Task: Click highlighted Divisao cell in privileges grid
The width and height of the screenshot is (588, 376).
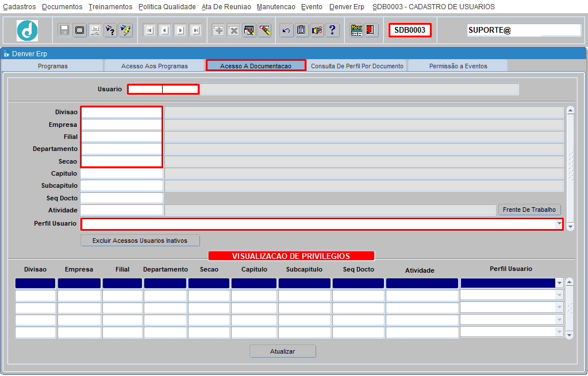Action: (35, 283)
